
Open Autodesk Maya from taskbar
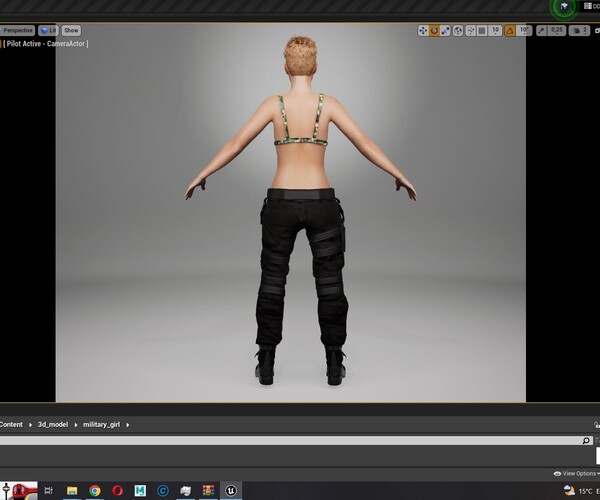140,490
